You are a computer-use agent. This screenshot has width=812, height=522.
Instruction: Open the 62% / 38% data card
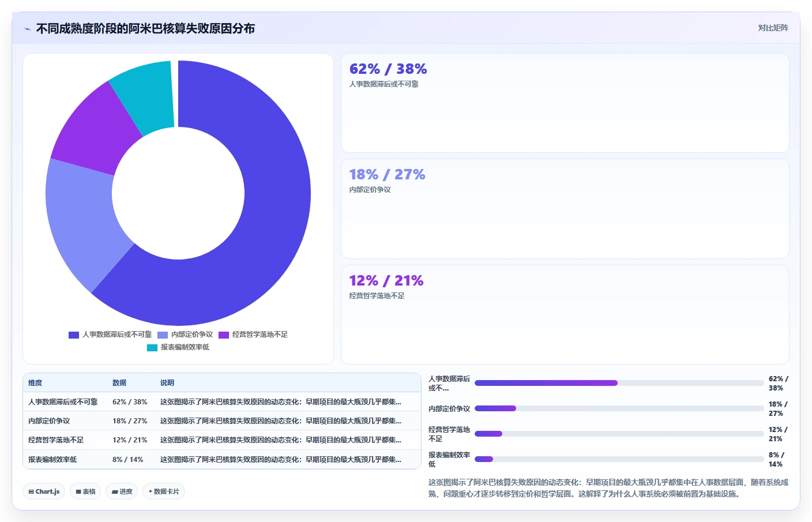point(565,103)
